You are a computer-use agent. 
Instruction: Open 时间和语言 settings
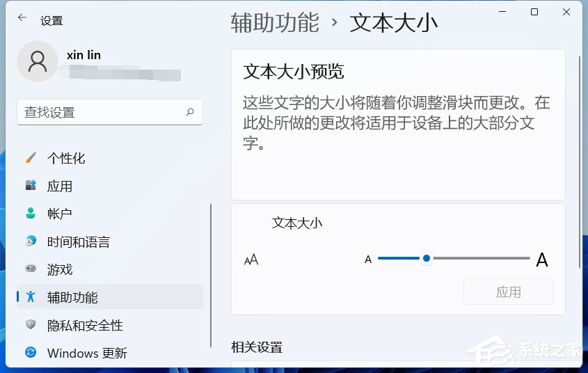point(110,241)
